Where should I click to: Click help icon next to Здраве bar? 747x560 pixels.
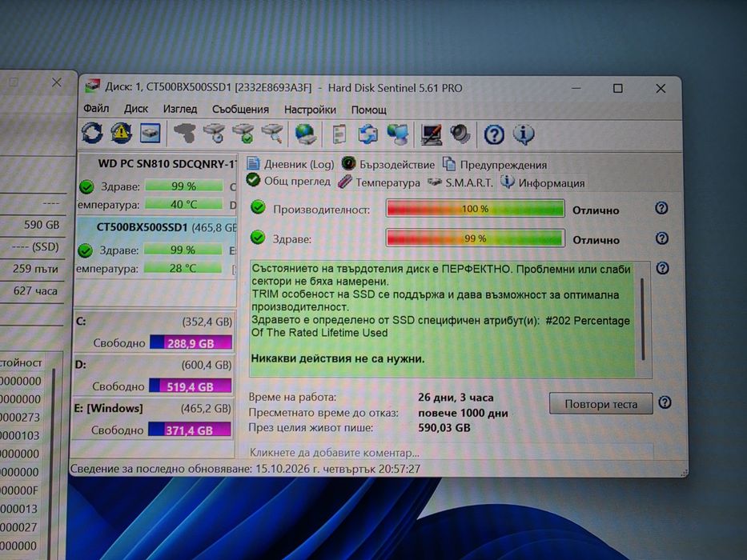point(661,238)
